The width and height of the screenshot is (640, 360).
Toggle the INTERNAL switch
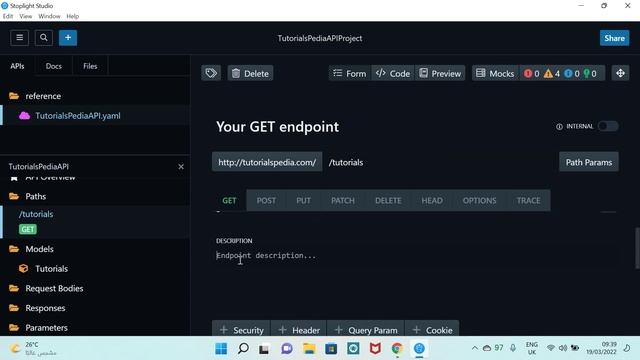608,126
